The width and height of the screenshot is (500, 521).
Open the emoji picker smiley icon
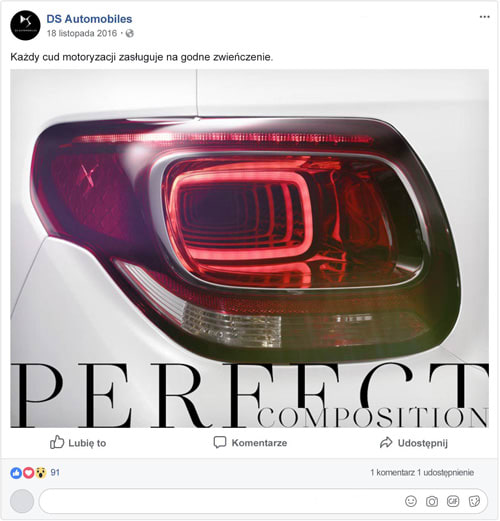pos(411,501)
